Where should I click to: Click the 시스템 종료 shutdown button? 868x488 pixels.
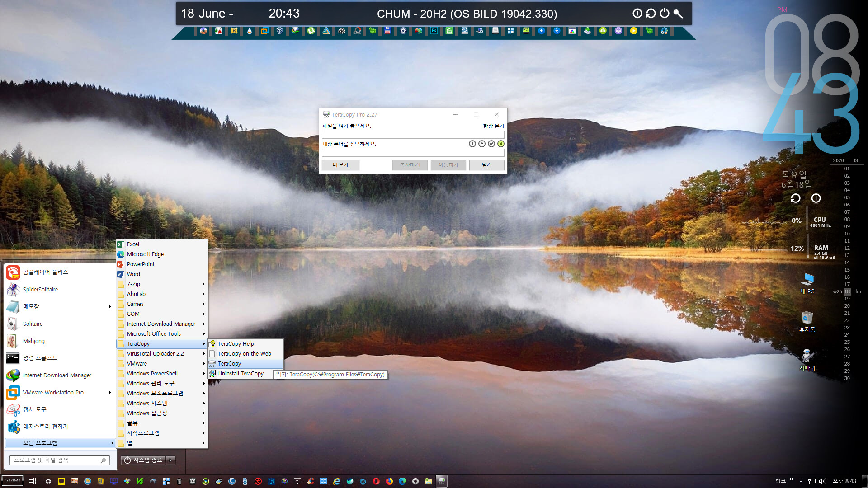(x=143, y=460)
